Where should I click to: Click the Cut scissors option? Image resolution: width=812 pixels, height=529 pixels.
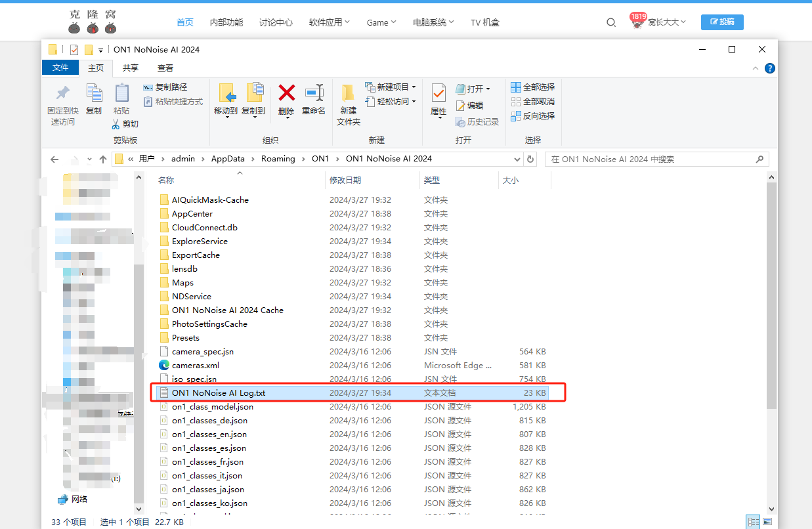point(125,123)
